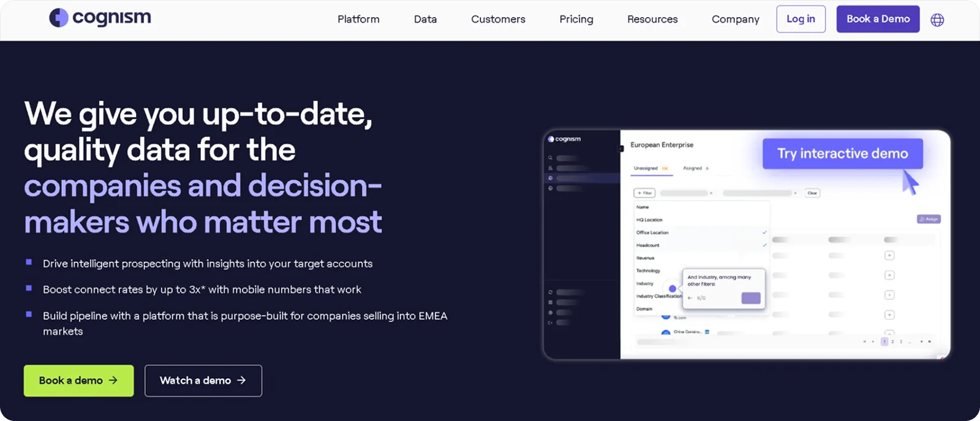This screenshot has width=980, height=421.
Task: Click the Clear filters button
Action: 812,193
